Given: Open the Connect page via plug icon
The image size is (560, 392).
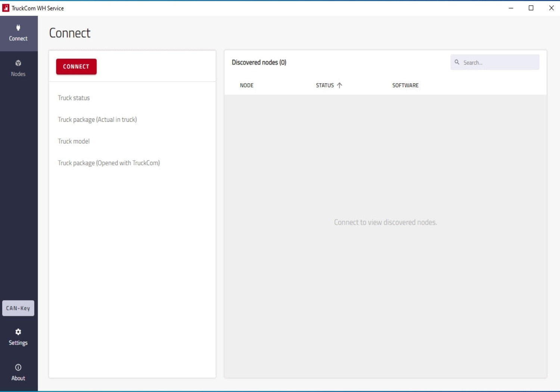Looking at the screenshot, I should pos(18,28).
